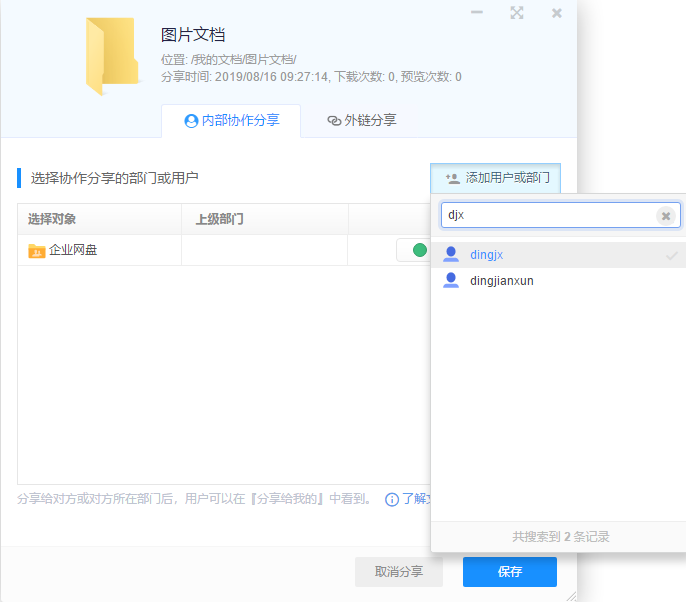The height and width of the screenshot is (602, 686).
Task: Click the 选择对象 column header
Action: point(99,219)
